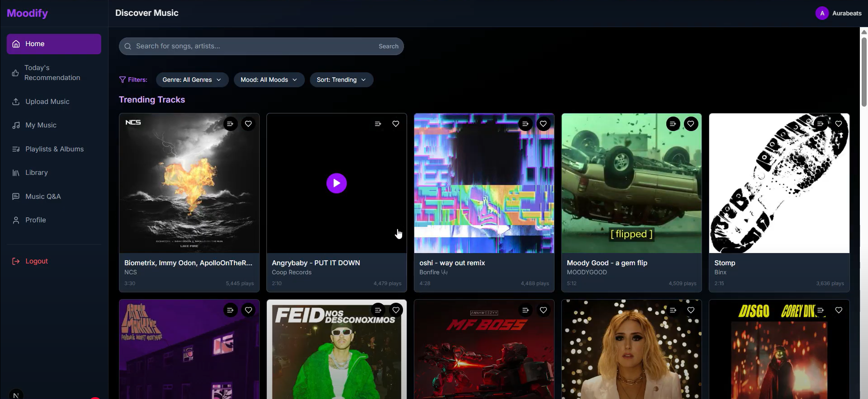This screenshot has height=399, width=868.
Task: Click the Moodify logo
Action: point(27,13)
